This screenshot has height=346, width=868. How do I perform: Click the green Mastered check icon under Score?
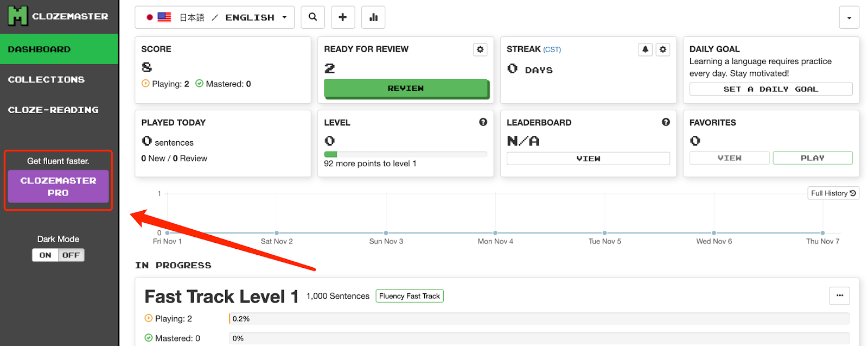pos(199,84)
